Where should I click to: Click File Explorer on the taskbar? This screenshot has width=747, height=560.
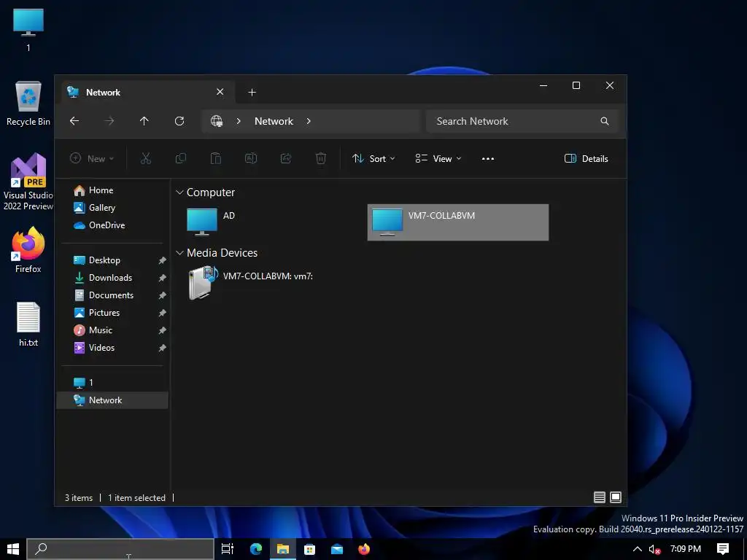pos(283,549)
